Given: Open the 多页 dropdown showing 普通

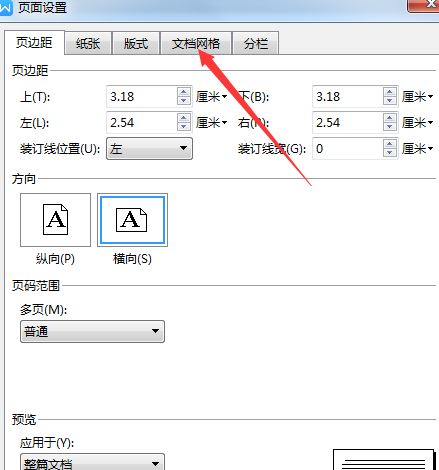Looking at the screenshot, I should [x=92, y=331].
